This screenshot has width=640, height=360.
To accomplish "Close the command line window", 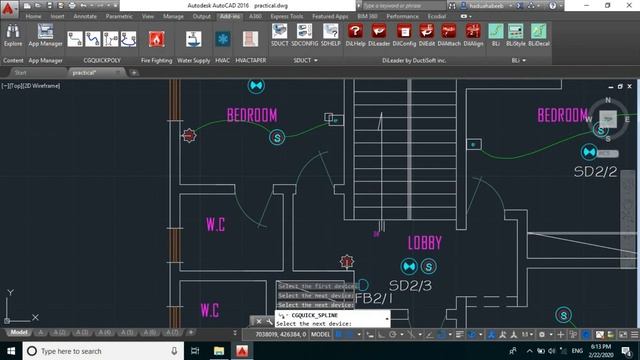I will click(259, 322).
